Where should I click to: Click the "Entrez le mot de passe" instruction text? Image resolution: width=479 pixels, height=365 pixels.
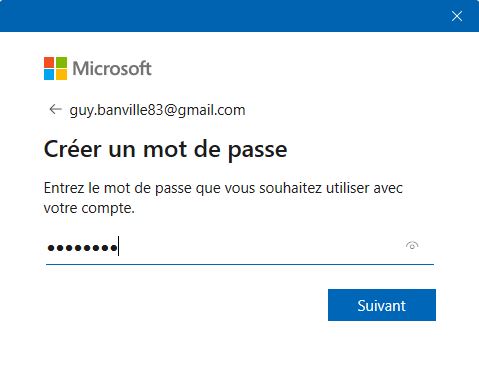tap(223, 188)
